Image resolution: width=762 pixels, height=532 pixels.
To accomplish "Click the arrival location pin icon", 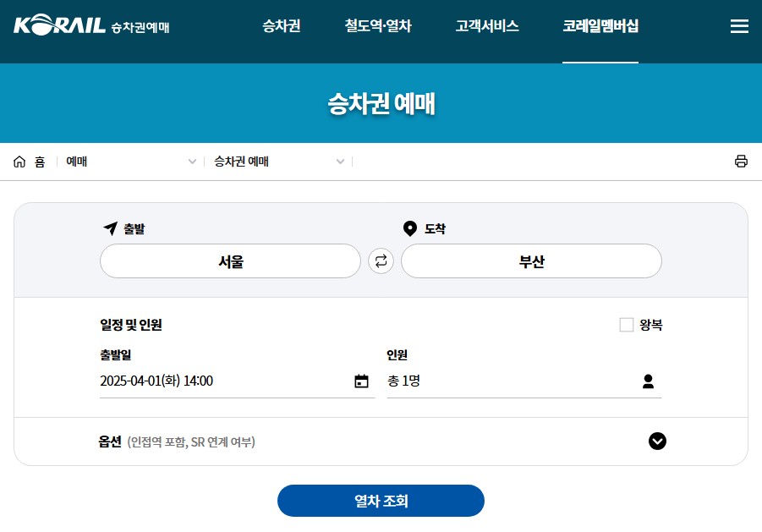I will click(x=409, y=227).
